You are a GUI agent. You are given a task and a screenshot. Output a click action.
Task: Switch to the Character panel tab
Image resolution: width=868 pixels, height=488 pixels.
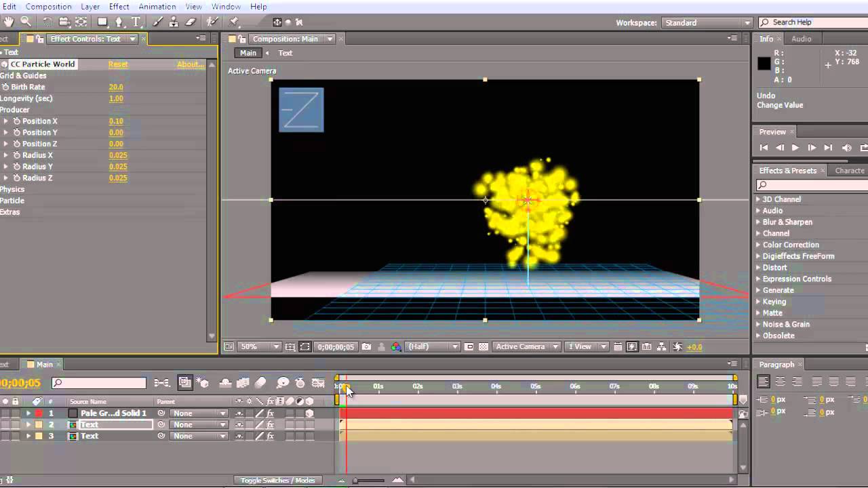[849, 171]
